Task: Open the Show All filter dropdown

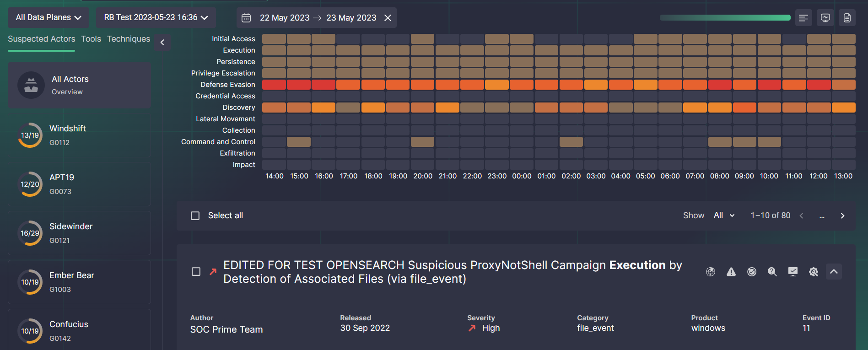Action: (x=724, y=215)
